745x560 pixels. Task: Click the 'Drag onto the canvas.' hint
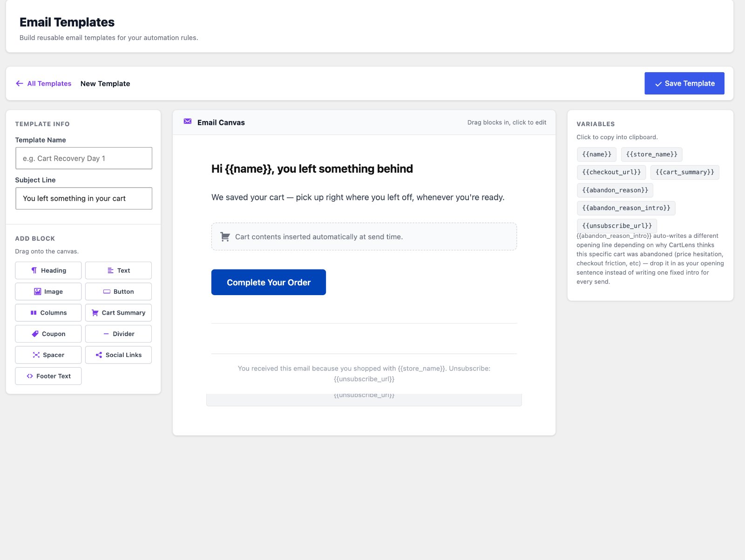tap(47, 251)
